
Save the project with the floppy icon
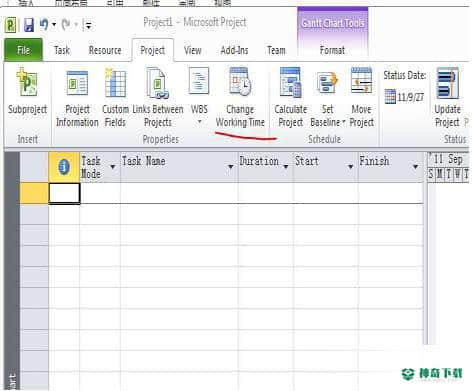(29, 25)
